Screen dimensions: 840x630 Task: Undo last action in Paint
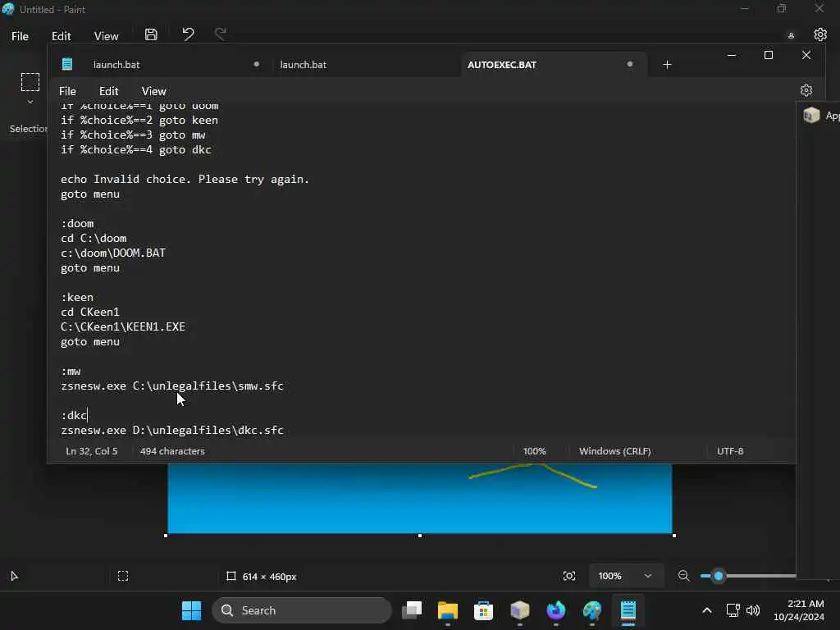click(188, 34)
